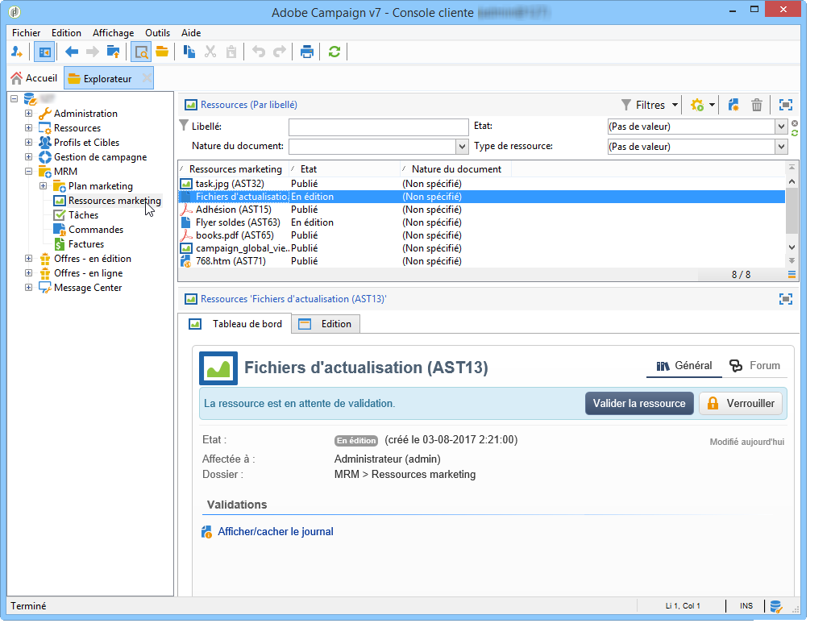Open the Aide menu

click(191, 33)
